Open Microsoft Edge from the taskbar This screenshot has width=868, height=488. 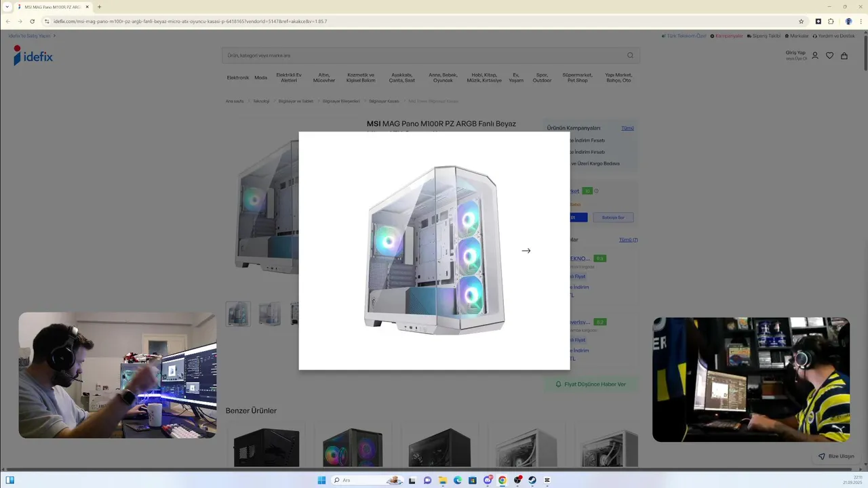tap(458, 480)
